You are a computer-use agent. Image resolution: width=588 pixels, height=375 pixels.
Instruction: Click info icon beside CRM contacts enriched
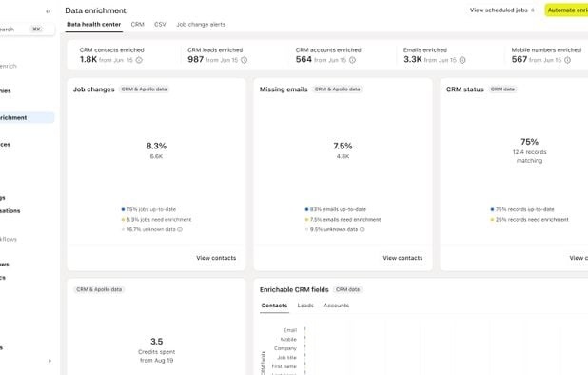(139, 60)
